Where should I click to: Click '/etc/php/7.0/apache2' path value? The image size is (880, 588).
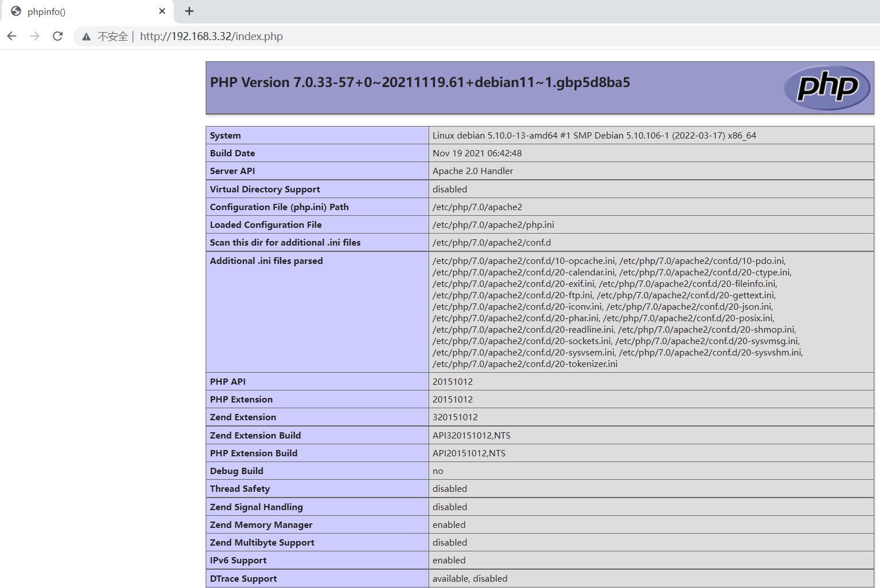point(477,207)
